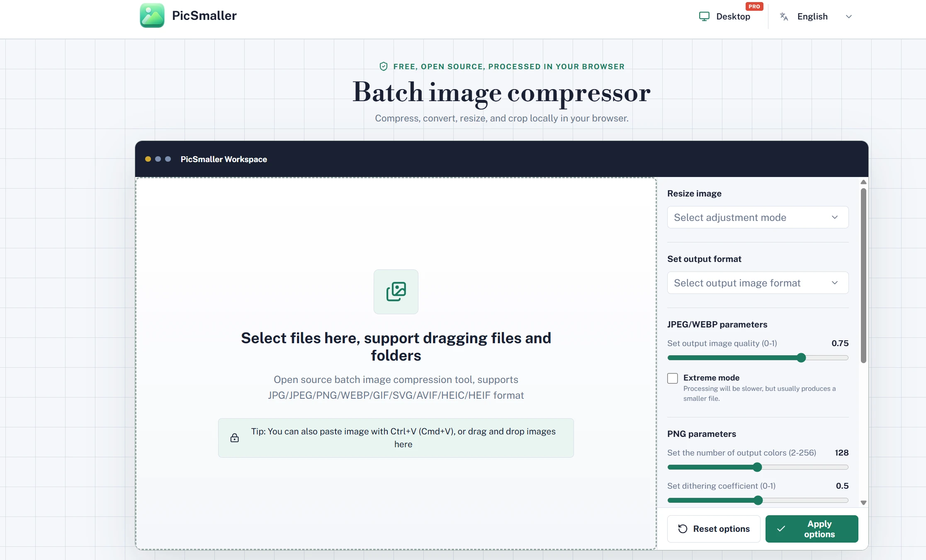Click the "PicSmaller Workspace" title text
Viewport: 926px width, 560px height.
click(x=224, y=159)
